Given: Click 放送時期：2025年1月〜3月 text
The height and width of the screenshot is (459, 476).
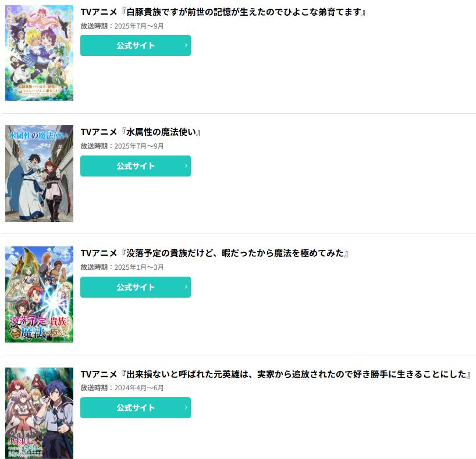Looking at the screenshot, I should click(122, 267).
